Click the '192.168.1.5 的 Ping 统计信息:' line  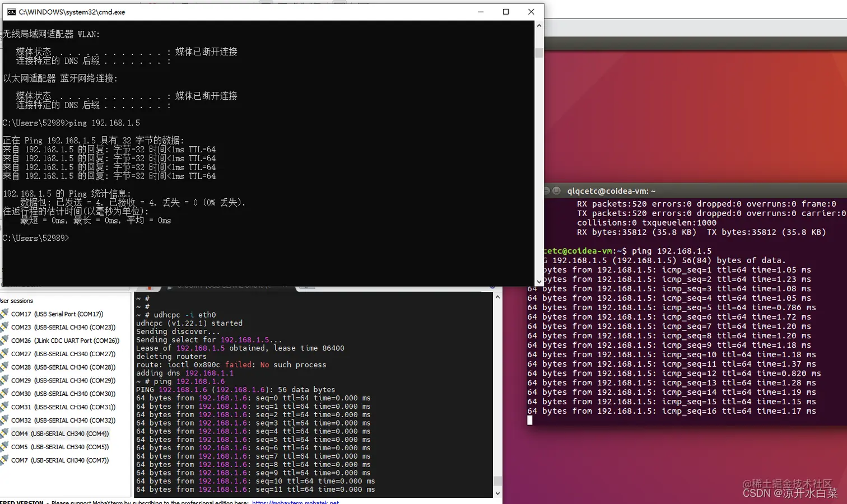coord(67,194)
